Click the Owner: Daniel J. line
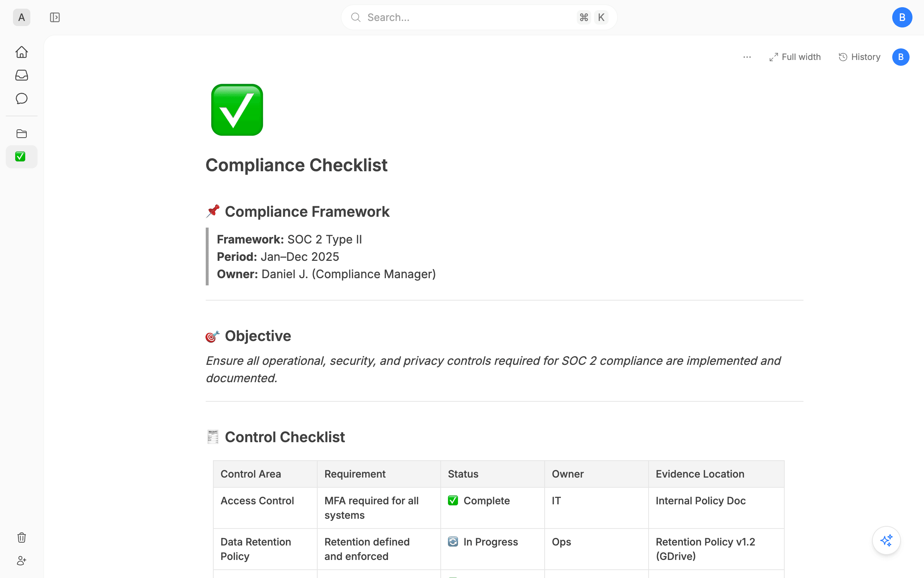This screenshot has height=578, width=924. coord(326,274)
